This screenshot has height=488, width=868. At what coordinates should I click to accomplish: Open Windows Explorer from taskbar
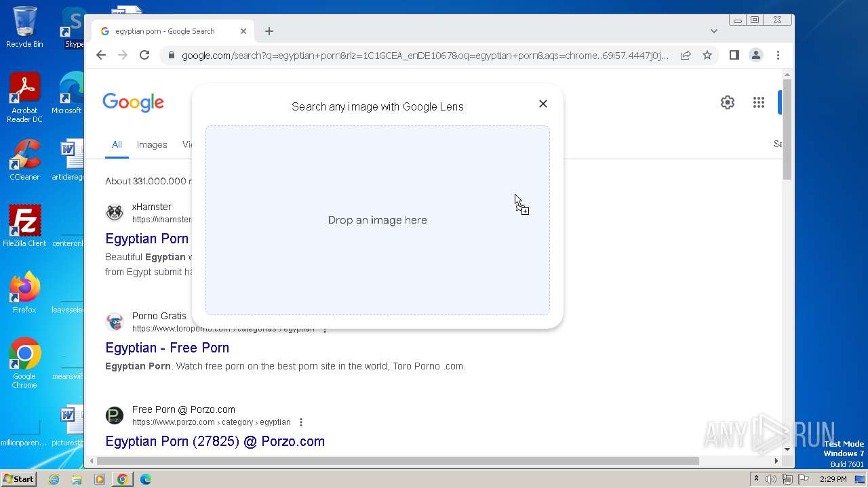coord(77,479)
